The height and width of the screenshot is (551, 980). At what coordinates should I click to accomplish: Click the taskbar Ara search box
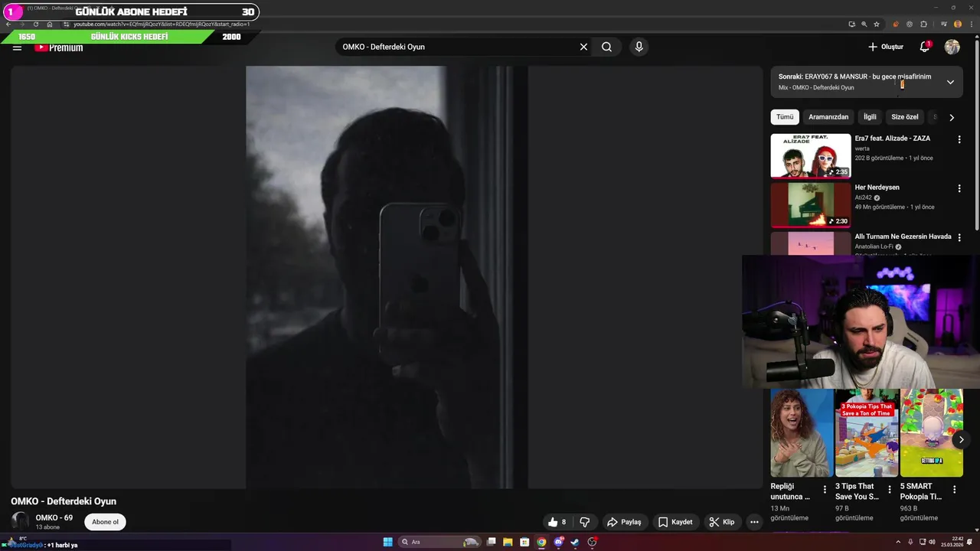[x=440, y=542]
